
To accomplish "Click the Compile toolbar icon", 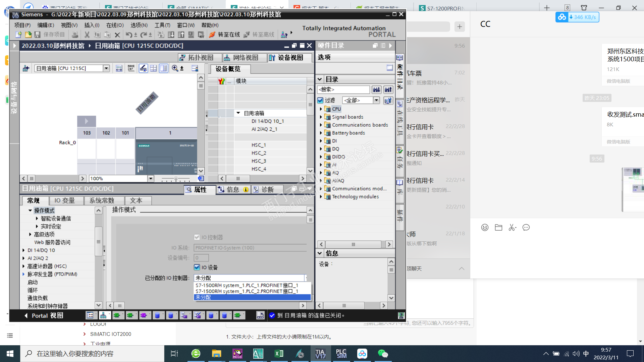I will pos(161,35).
